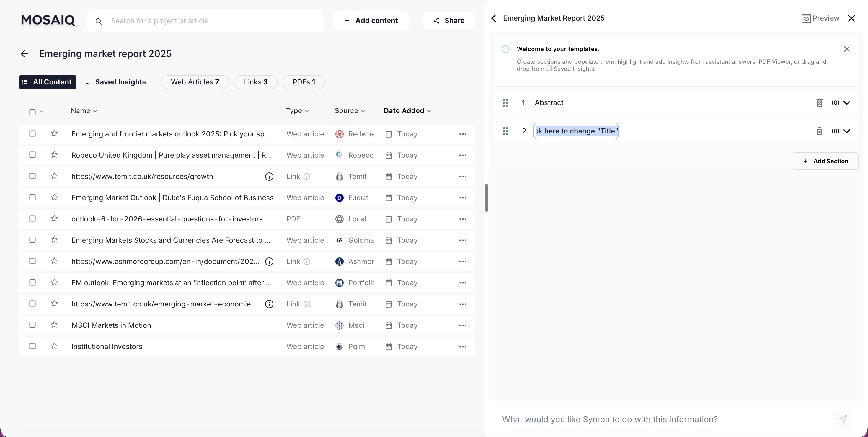Select the checkbox for Institutional Investors row

[x=32, y=346]
